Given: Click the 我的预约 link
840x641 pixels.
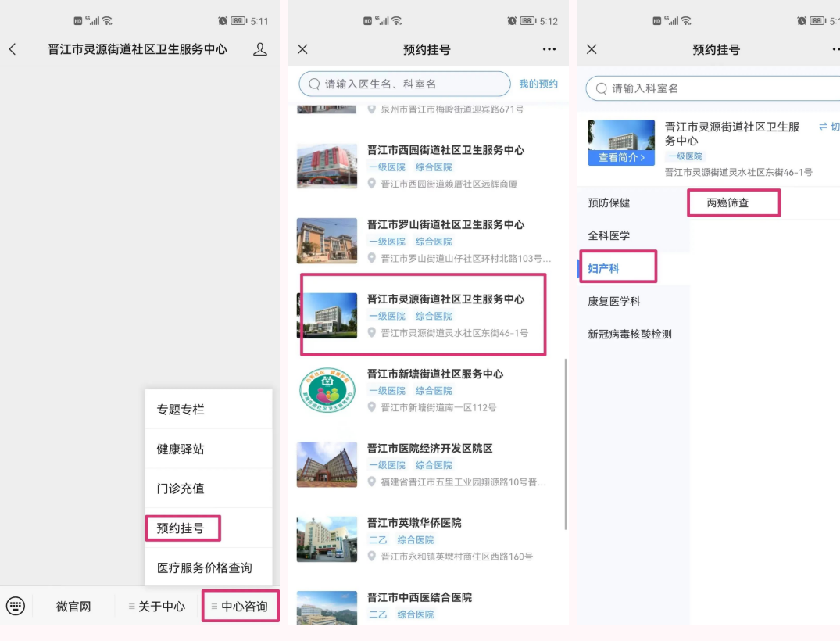Looking at the screenshot, I should pos(538,84).
